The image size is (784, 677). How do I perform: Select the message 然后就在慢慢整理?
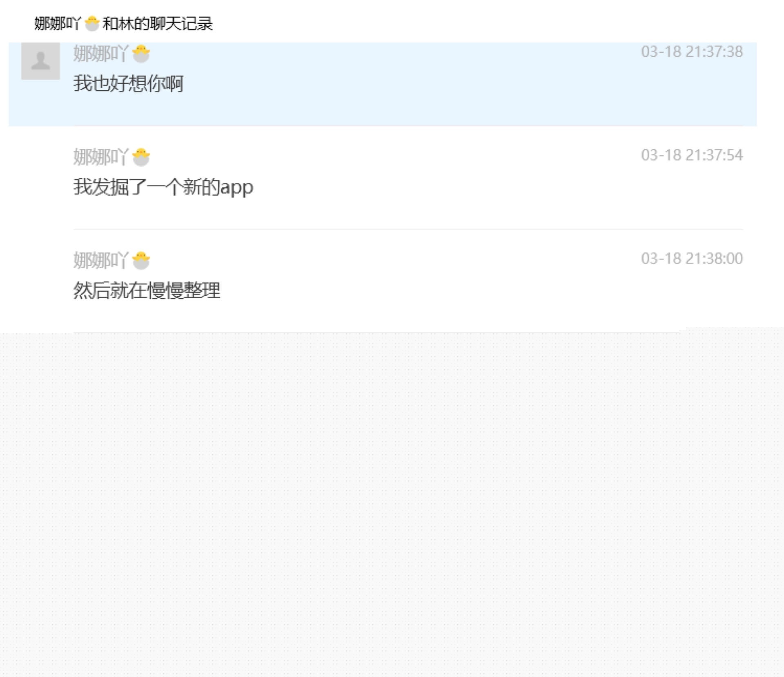(x=147, y=290)
